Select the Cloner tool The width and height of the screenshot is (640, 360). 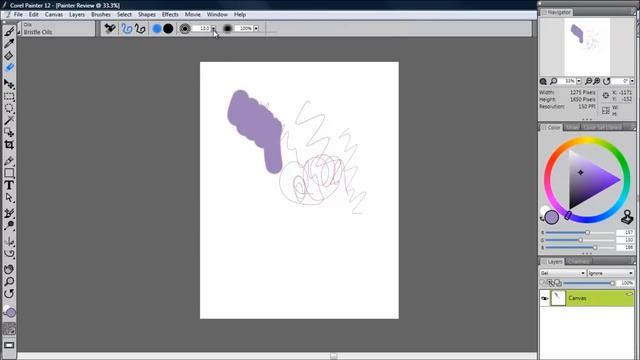(9, 213)
